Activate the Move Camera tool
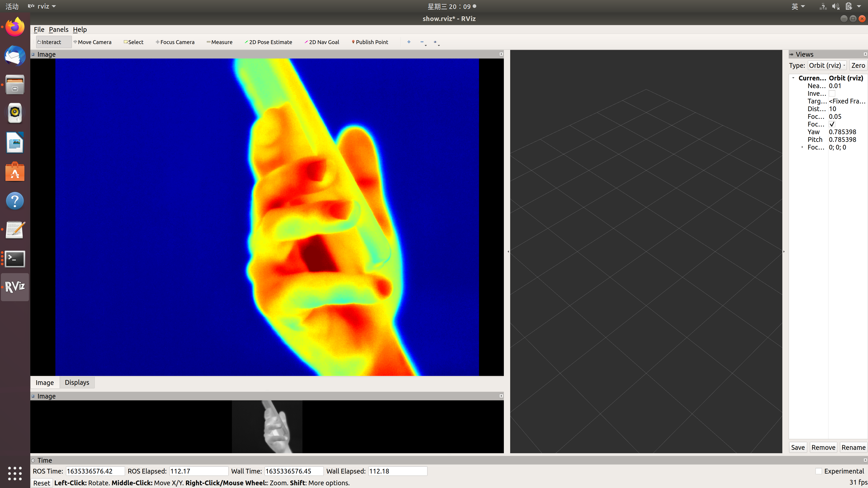Screen dimensions: 868x488 coord(92,42)
